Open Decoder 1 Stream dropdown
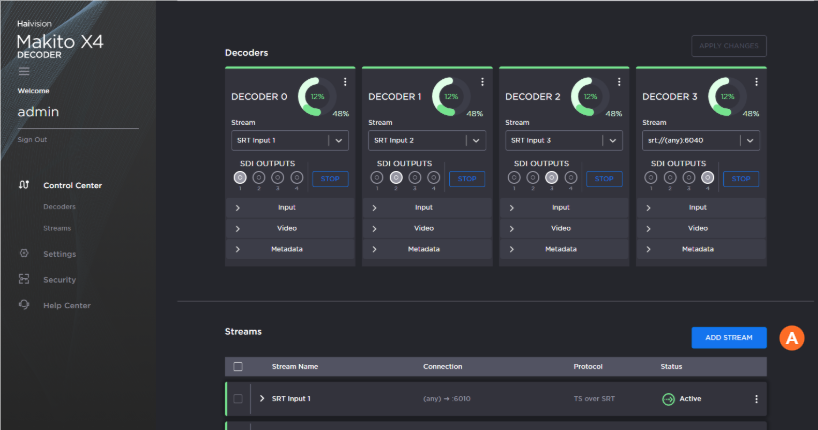Viewport: 818px width, 430px height. [x=427, y=140]
